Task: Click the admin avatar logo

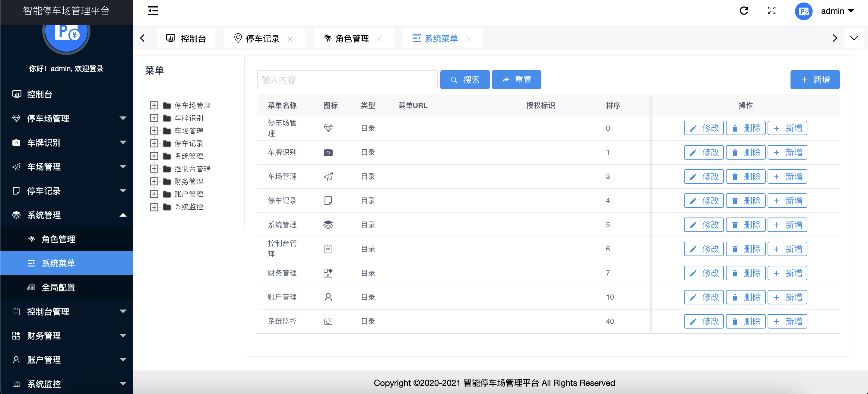Action: (804, 11)
